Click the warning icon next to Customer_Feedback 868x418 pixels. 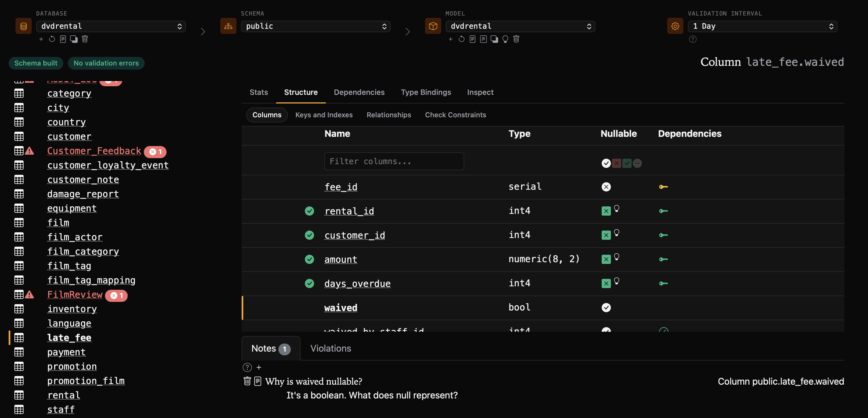pyautogui.click(x=29, y=151)
